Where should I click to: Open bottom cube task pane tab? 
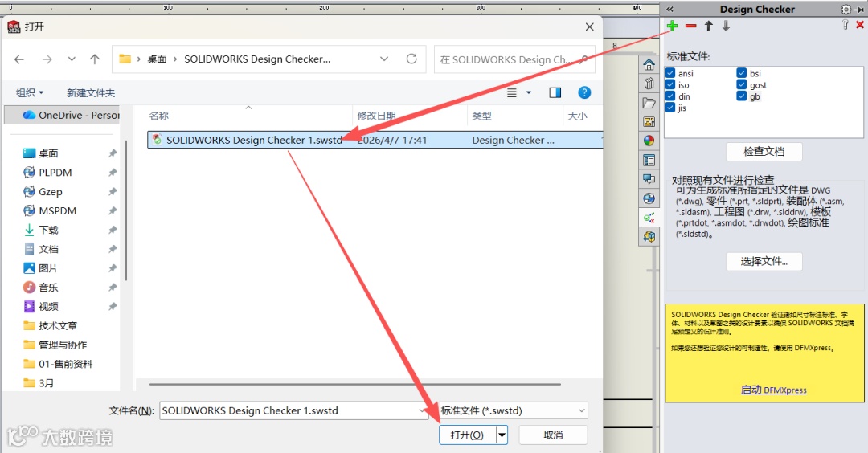(x=649, y=237)
